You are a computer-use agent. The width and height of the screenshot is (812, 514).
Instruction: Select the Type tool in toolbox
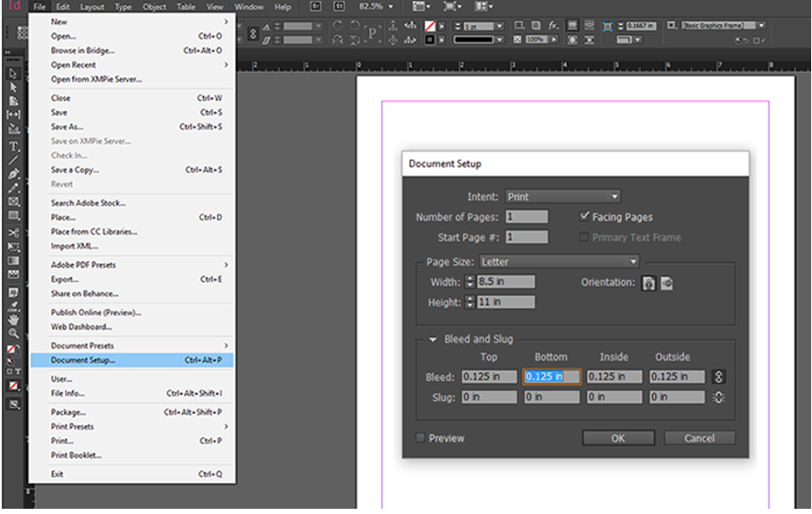[x=13, y=145]
